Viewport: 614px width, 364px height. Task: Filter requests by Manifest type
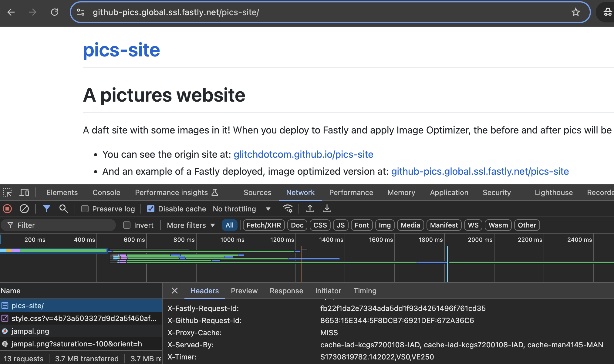tap(444, 225)
